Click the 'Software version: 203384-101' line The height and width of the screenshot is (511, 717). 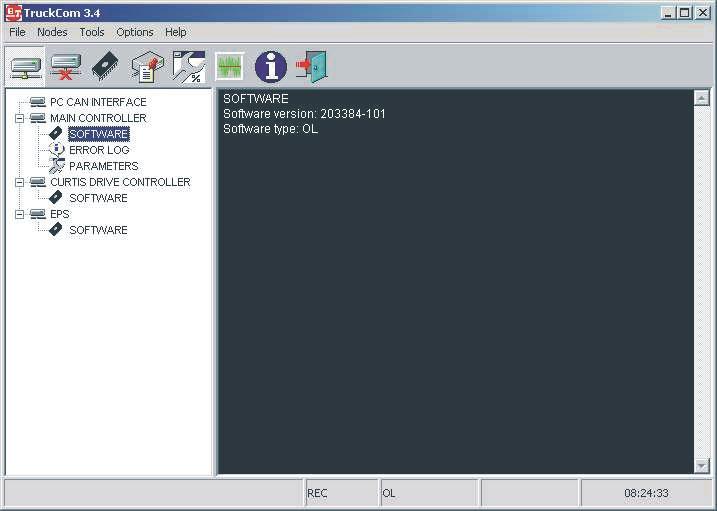[305, 114]
